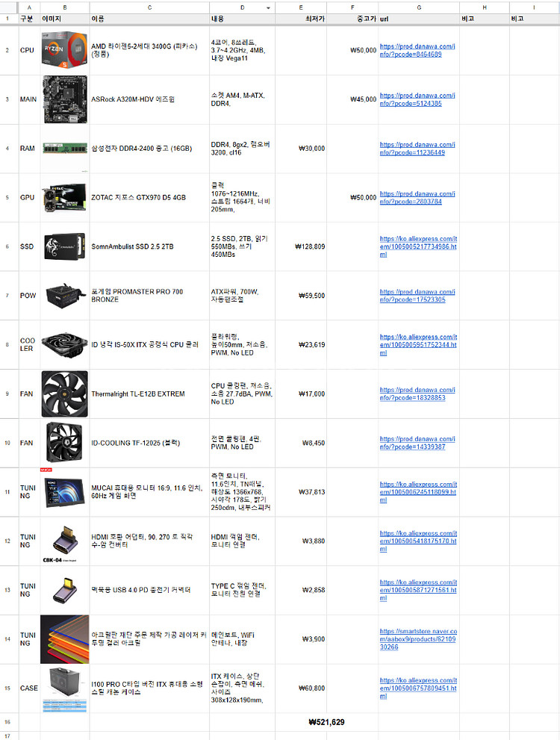Open the danawa link for ID-COOLING TF-12025
Screen dimensions: 560x740
point(417,443)
